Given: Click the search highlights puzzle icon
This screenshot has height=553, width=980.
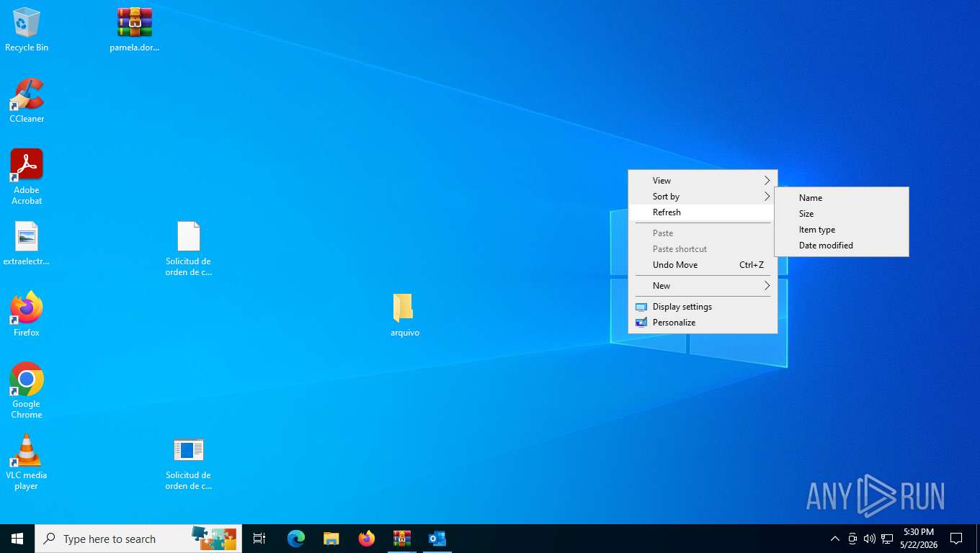Looking at the screenshot, I should (x=214, y=538).
